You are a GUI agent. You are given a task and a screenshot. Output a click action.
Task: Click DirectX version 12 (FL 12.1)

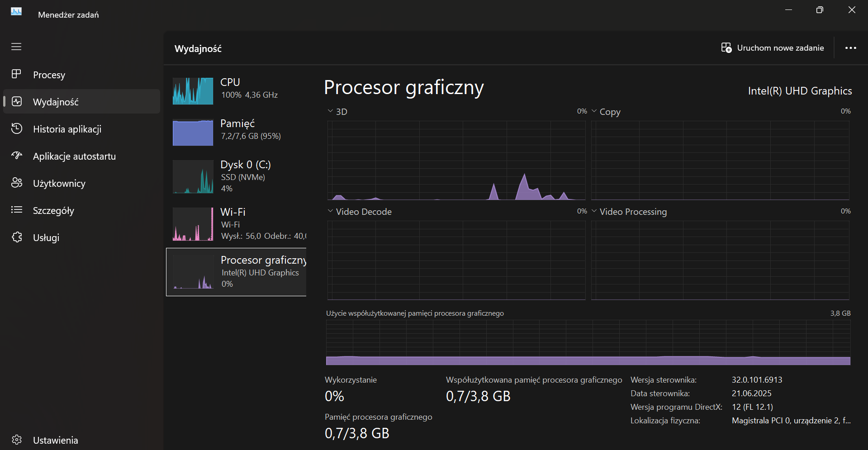[752, 407]
